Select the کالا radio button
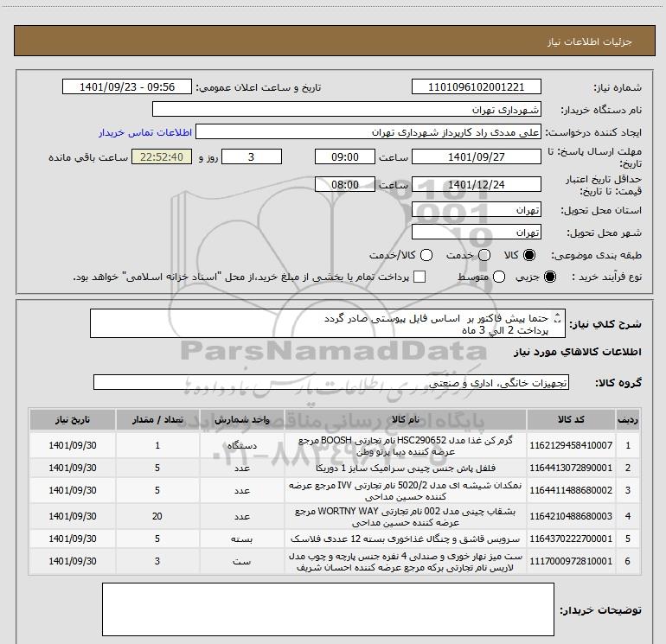666x644 pixels. pos(529,255)
